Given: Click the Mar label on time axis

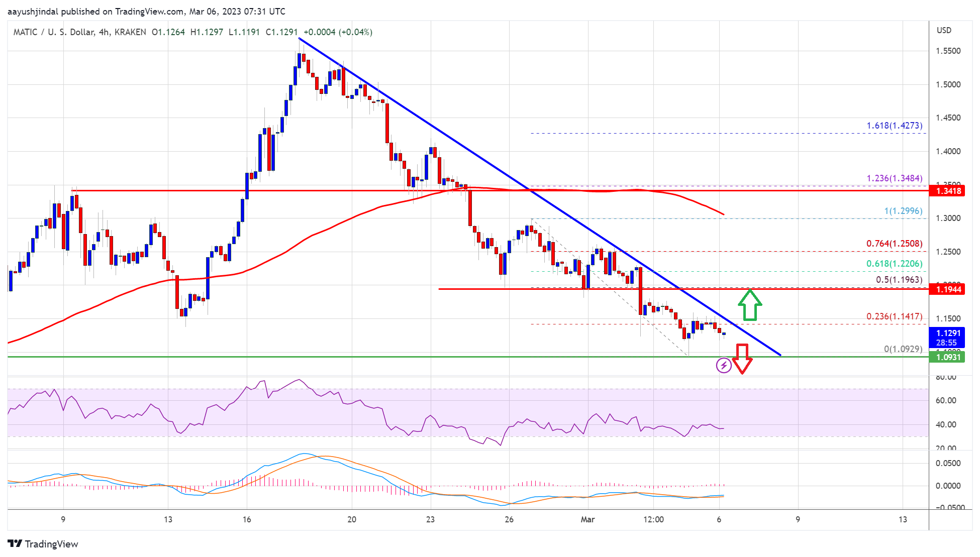Looking at the screenshot, I should (587, 519).
